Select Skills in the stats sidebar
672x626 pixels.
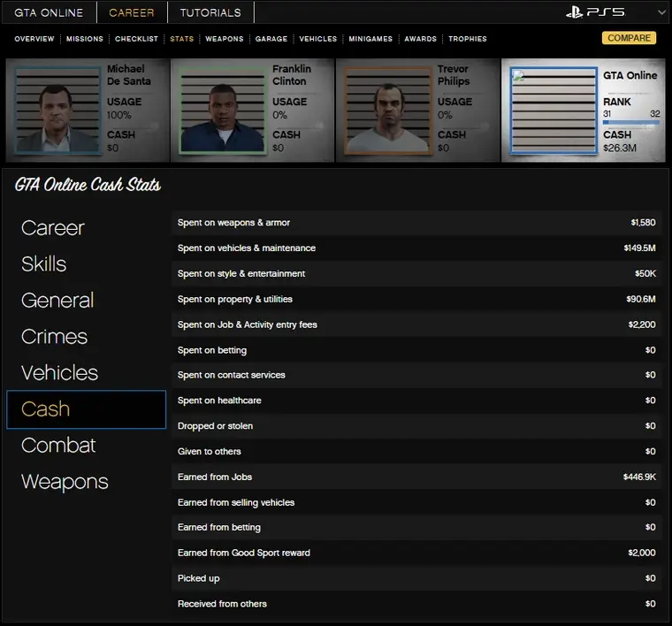(44, 263)
